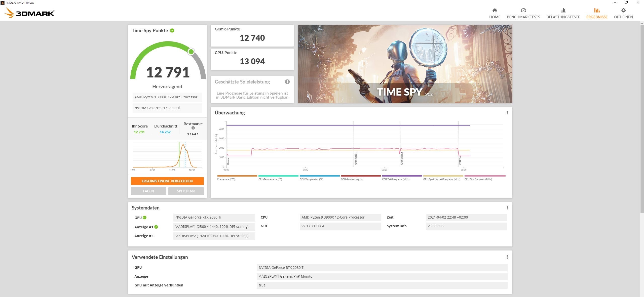Viewport: 644px width, 297px height.
Task: Click the 3DMark logo
Action: click(x=30, y=13)
